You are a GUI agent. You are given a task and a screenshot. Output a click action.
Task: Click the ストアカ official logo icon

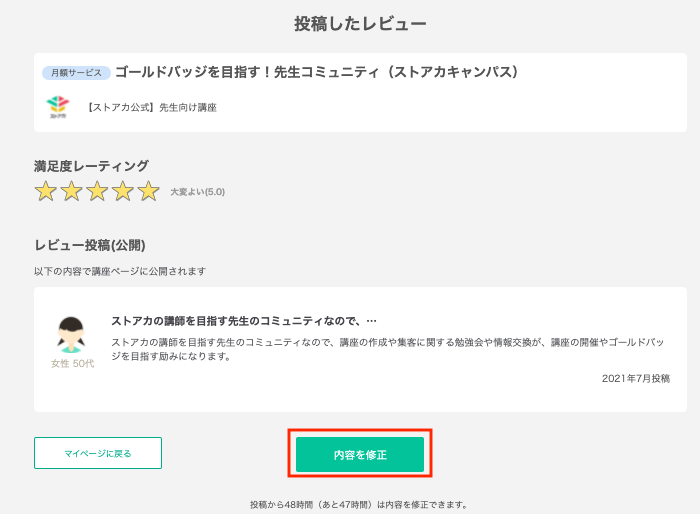tap(58, 107)
